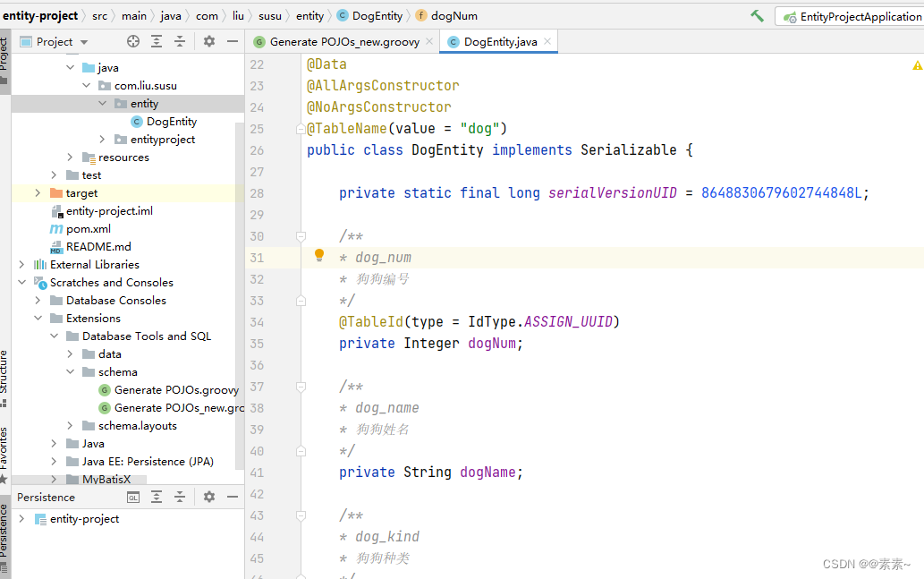
Task: Click line number 34 in gutter
Action: (257, 322)
